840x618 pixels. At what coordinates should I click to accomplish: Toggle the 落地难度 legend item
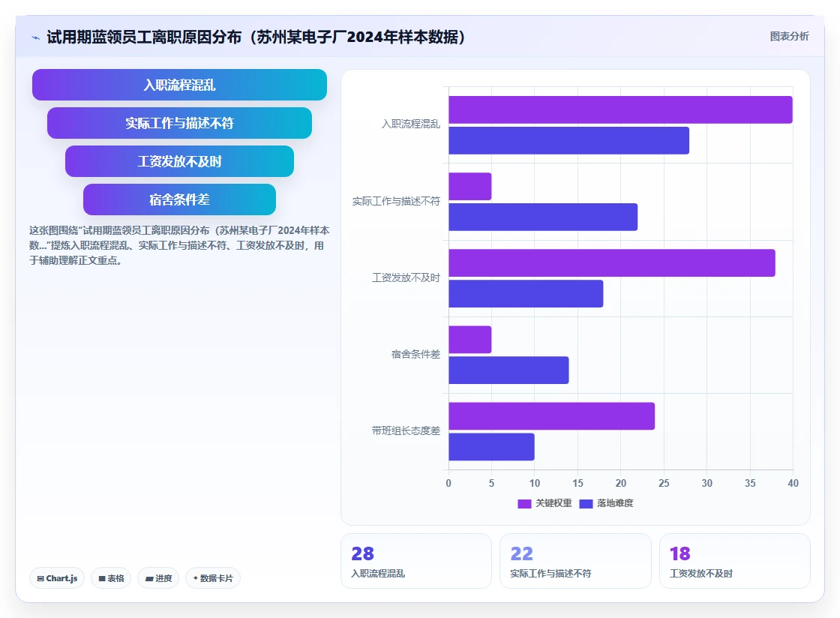[x=607, y=503]
